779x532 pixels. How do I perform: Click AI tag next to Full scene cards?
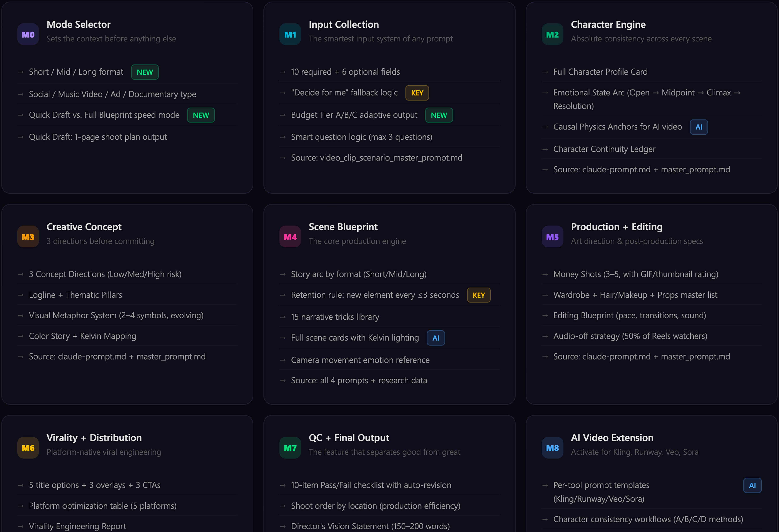(435, 338)
